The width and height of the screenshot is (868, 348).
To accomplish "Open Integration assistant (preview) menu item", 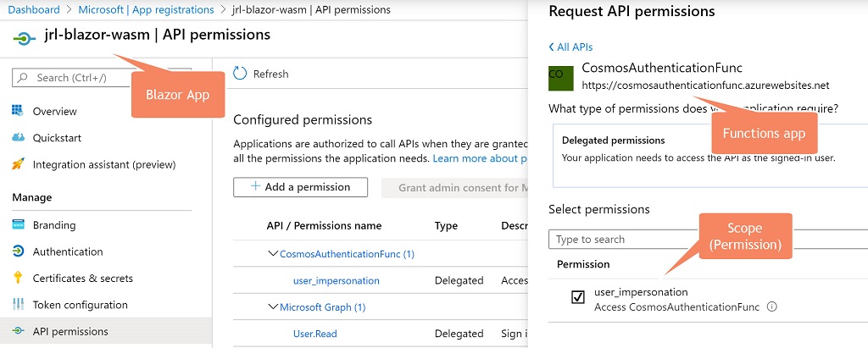I will pos(106,163).
